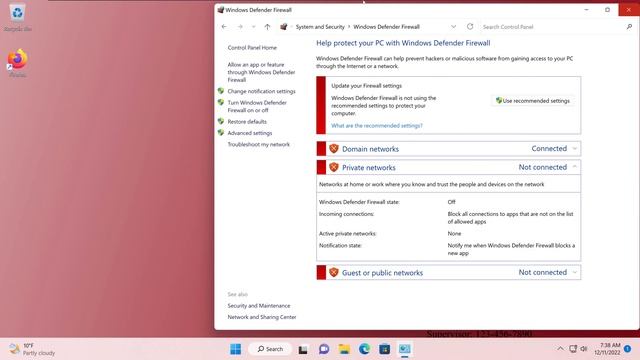Click the search magnifier icon
640x360 pixels.
click(629, 27)
